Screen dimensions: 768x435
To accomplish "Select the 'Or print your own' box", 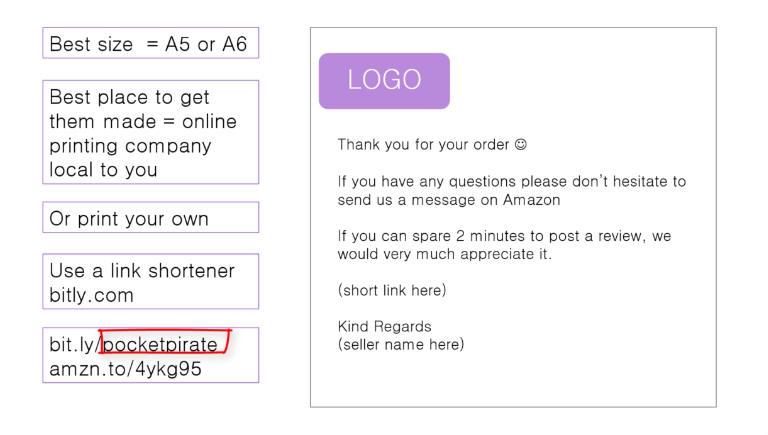I will tap(150, 217).
